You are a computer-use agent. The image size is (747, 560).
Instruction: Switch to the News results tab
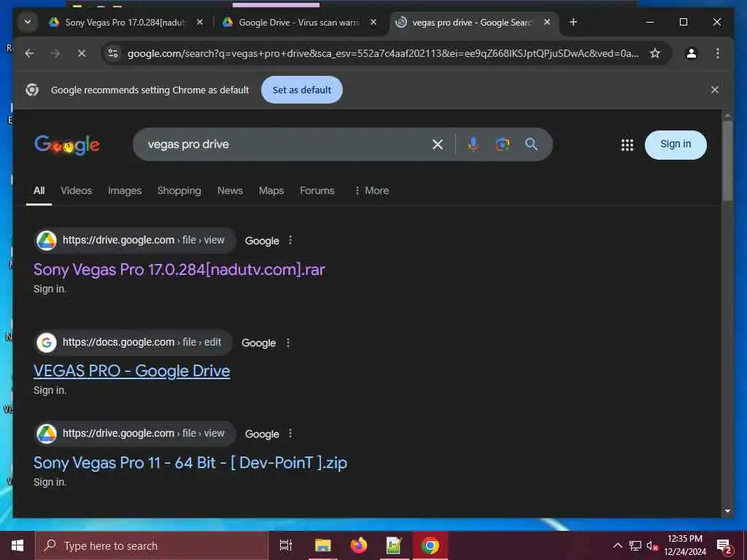coord(230,190)
